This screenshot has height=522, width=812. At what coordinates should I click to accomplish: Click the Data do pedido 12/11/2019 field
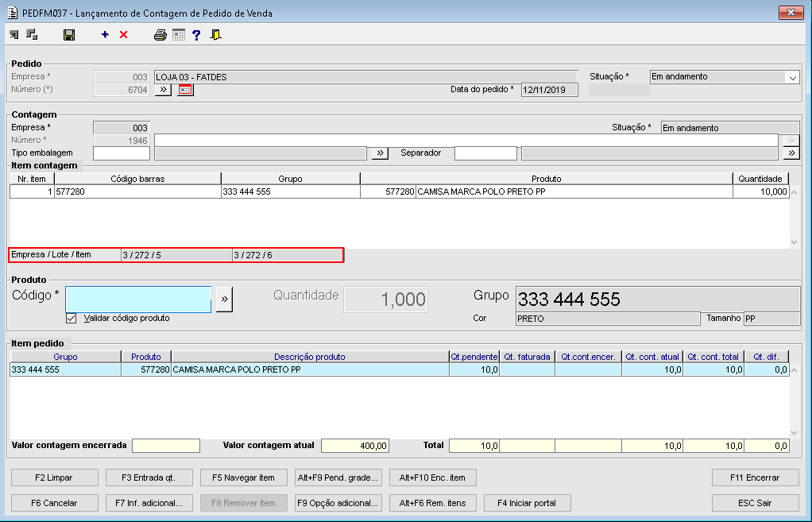(x=550, y=90)
